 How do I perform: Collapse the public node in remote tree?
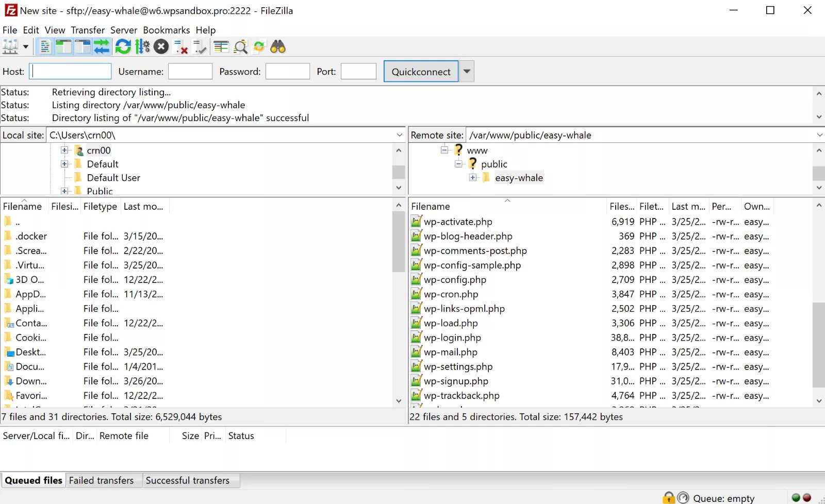coord(458,164)
